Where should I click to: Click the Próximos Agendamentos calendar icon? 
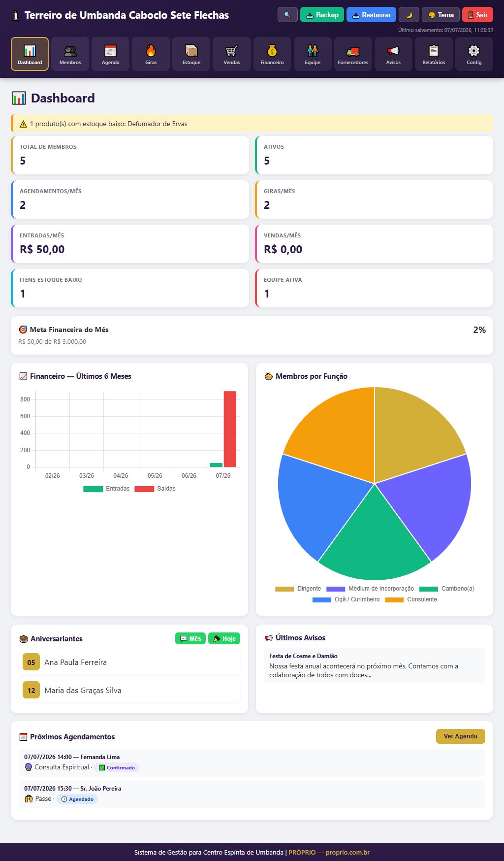[x=23, y=737]
